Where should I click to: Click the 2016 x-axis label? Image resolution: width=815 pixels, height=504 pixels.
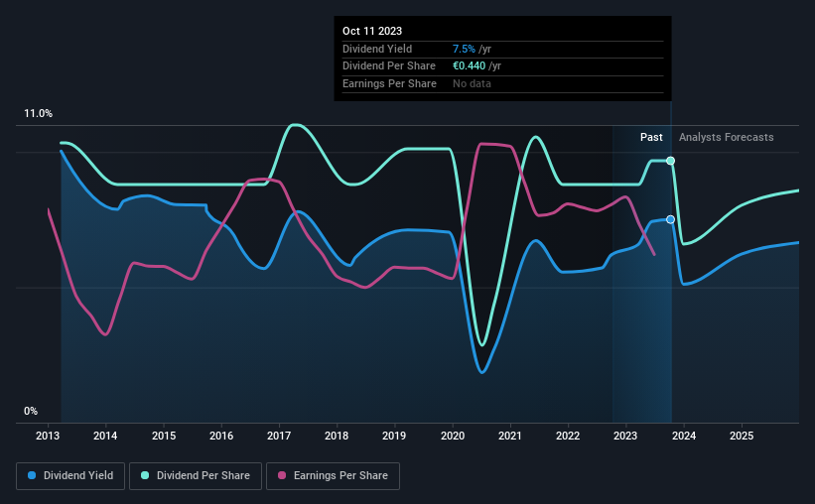221,436
